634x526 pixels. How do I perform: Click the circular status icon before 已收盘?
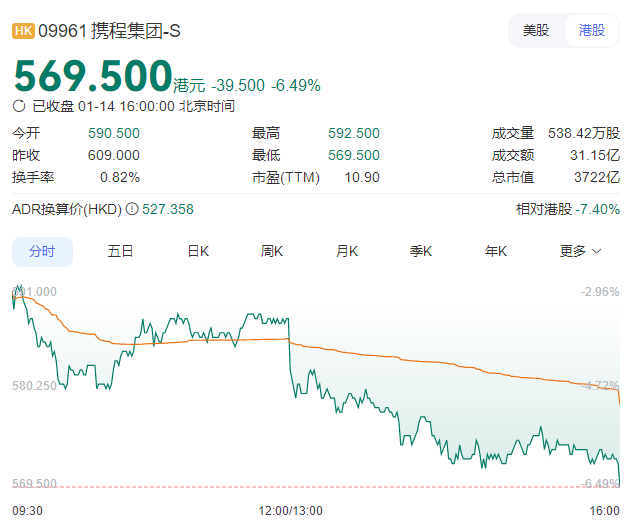[x=19, y=106]
